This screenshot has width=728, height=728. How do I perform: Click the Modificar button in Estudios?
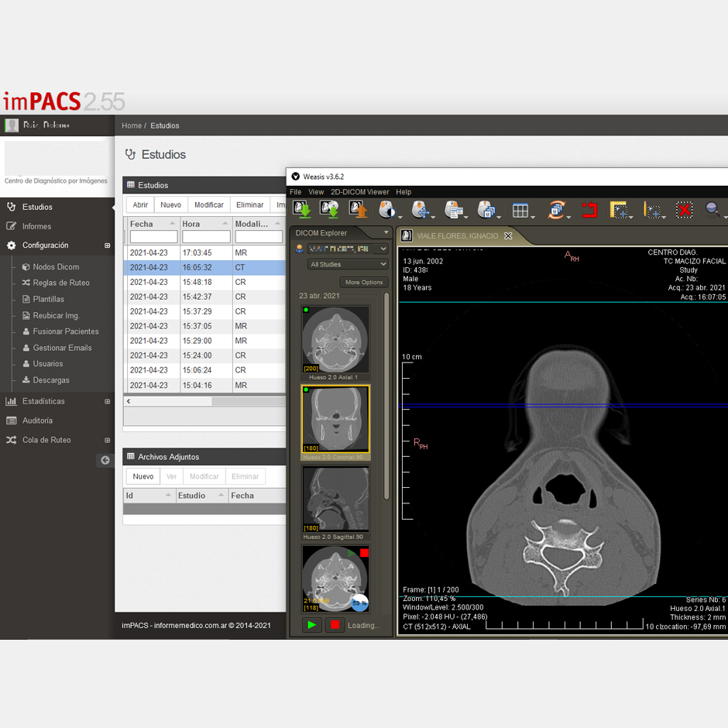[209, 205]
